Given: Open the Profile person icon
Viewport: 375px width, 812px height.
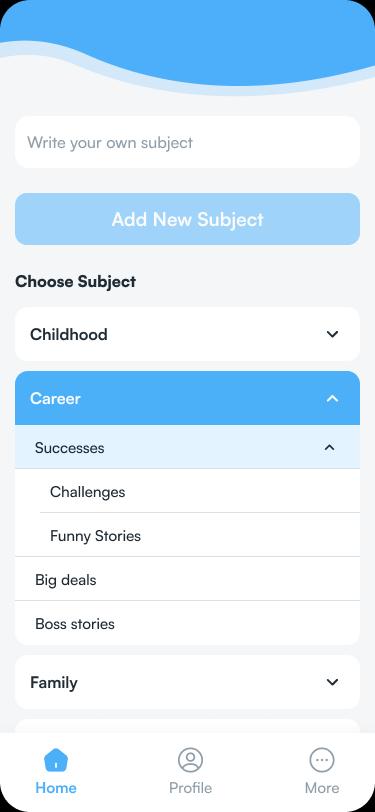Looking at the screenshot, I should coord(190,760).
